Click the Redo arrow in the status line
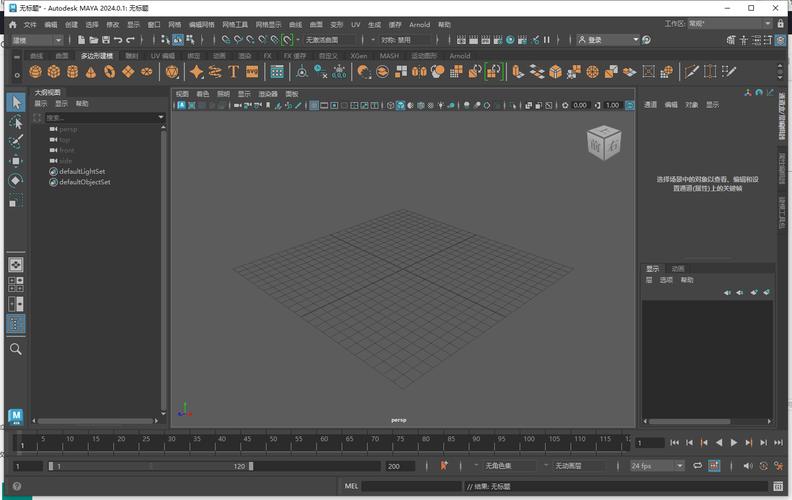Image resolution: width=792 pixels, height=500 pixels. tap(130, 39)
